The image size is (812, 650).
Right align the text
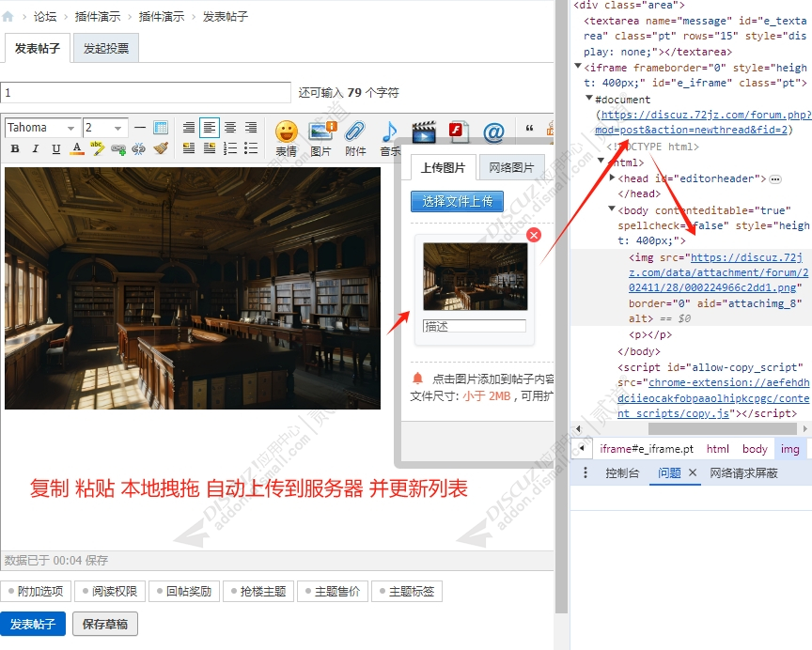(251, 128)
